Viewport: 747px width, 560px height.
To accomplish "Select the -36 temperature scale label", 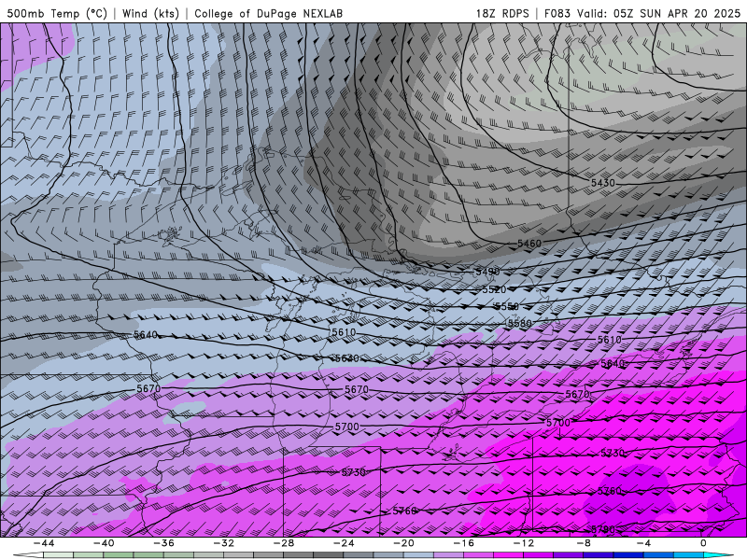I will (163, 543).
